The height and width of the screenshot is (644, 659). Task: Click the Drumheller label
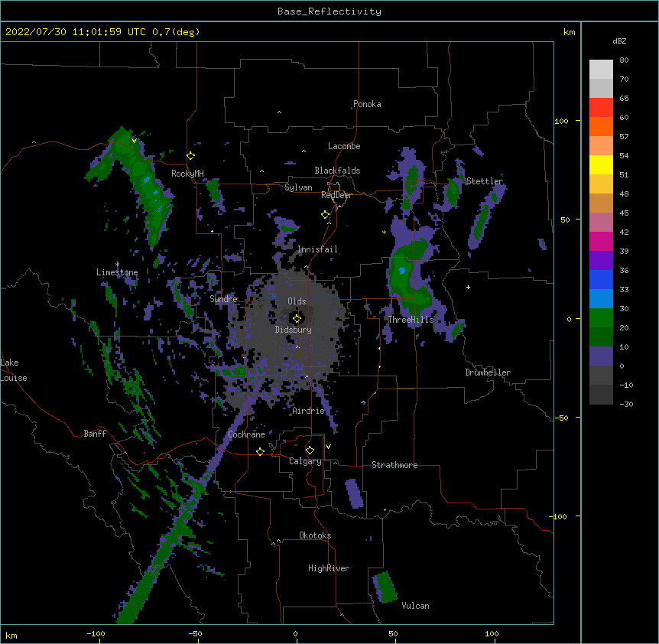click(x=488, y=372)
